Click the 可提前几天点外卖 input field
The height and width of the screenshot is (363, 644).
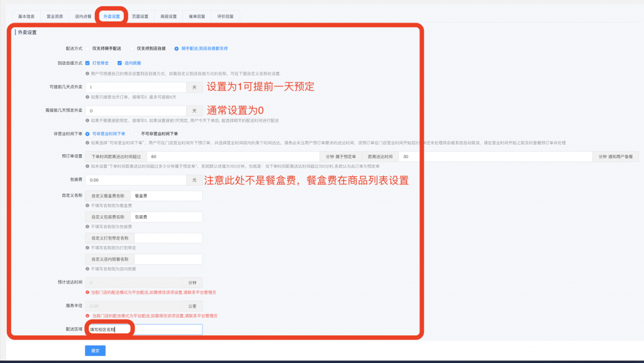136,87
